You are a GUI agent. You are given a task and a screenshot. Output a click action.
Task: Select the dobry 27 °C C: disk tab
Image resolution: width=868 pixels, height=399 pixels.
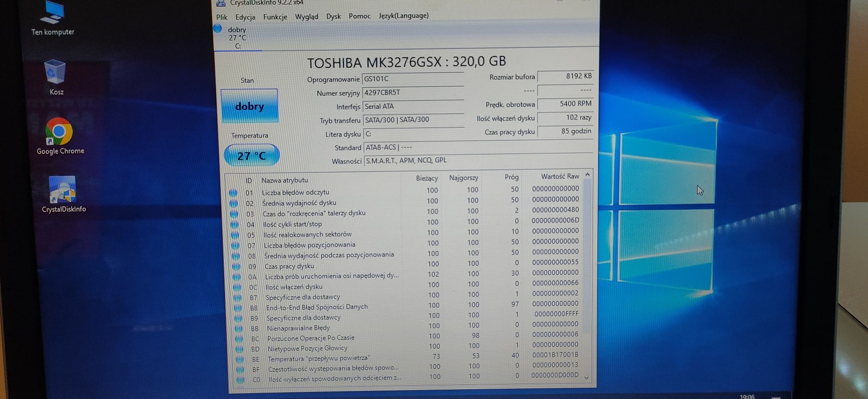238,37
